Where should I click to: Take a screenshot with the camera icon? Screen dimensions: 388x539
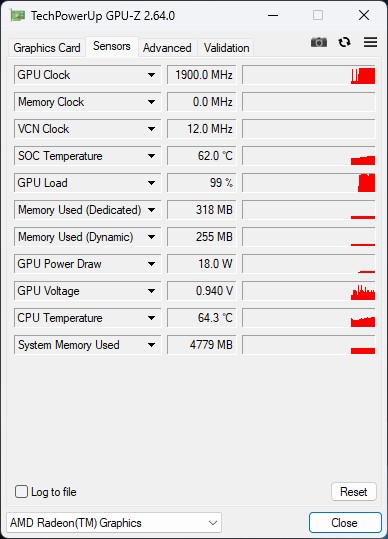click(x=319, y=42)
